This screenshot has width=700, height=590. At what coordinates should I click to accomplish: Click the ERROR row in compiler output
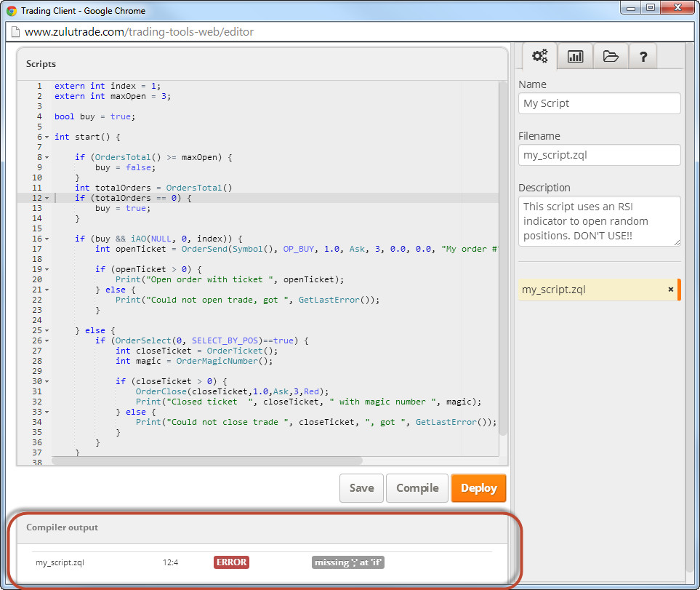[x=231, y=562]
